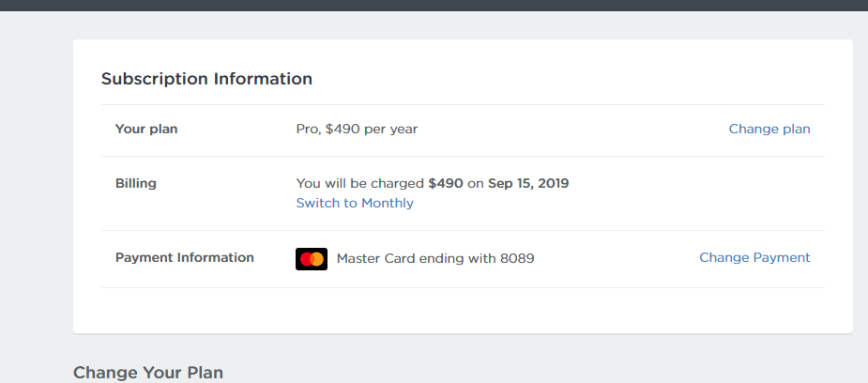The height and width of the screenshot is (383, 868).
Task: Click the Your plan row label
Action: pos(146,130)
